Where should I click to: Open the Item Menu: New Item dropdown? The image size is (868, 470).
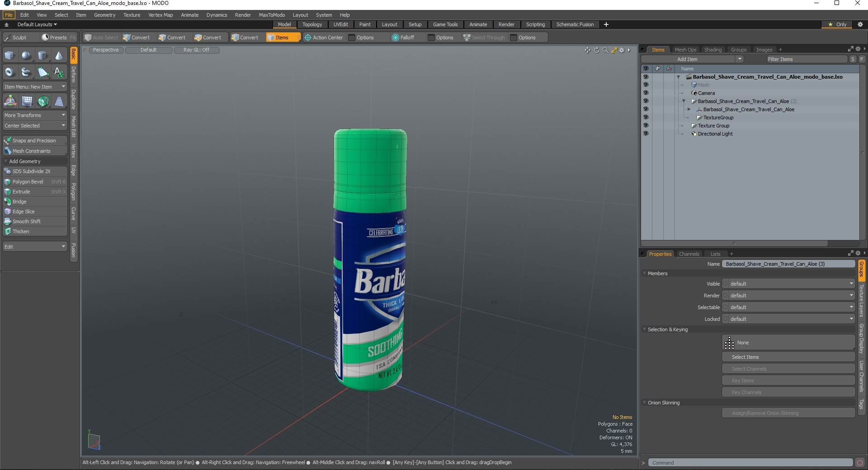[35, 87]
